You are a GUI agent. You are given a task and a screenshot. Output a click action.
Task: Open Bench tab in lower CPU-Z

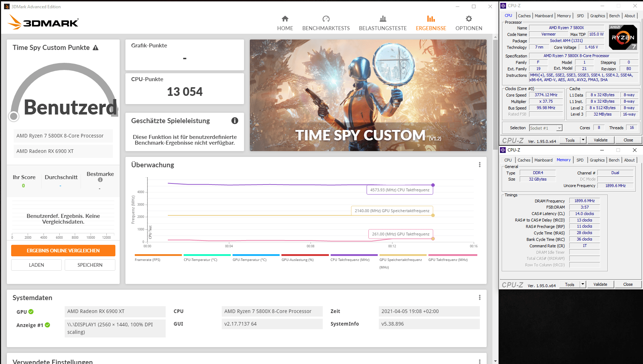[x=614, y=160]
